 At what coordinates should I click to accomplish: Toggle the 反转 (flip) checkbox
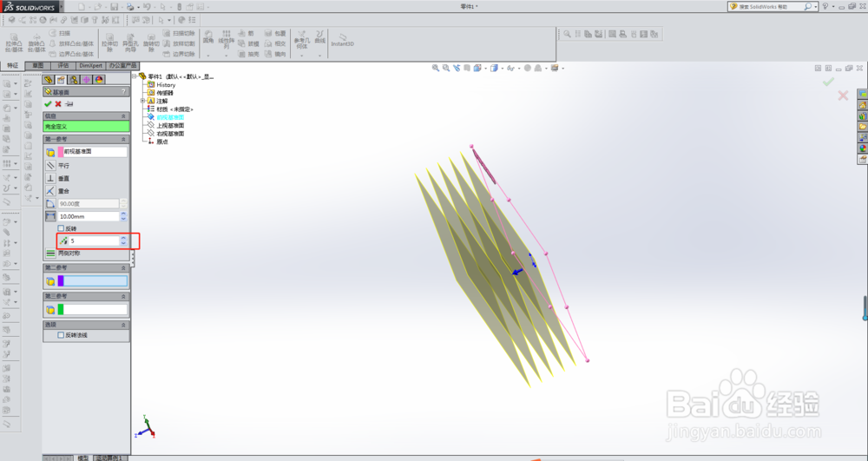61,228
